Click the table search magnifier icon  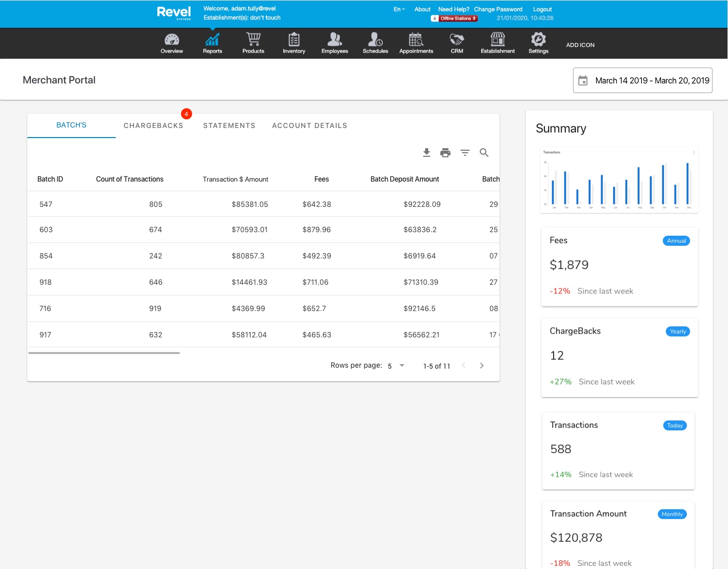[484, 153]
